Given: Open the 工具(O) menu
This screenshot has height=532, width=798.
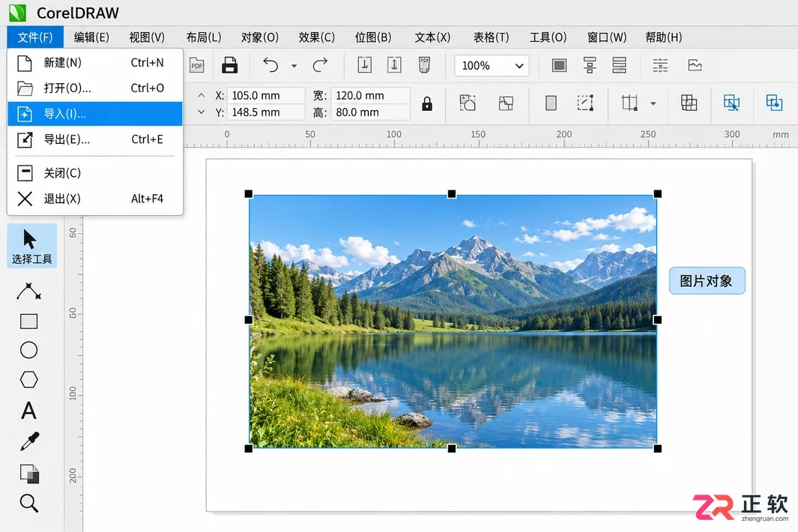Looking at the screenshot, I should click(548, 37).
